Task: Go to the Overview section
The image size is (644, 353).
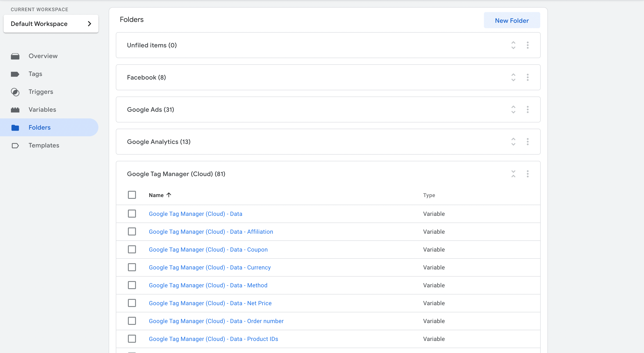Action: (49, 56)
